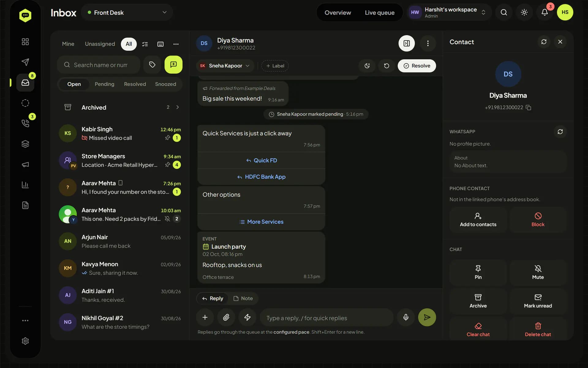Open the stacked layers icon in sidebar
Image resolution: width=588 pixels, height=368 pixels.
pos(25,144)
